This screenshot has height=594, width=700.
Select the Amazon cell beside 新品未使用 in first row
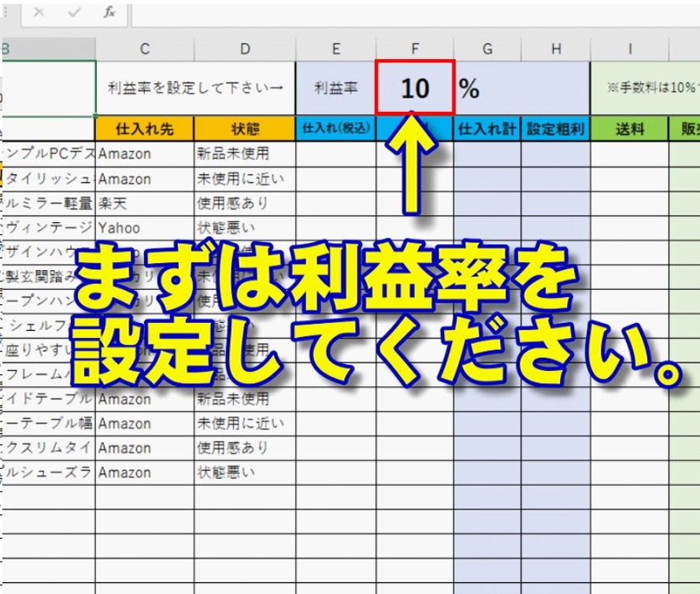tap(145, 154)
